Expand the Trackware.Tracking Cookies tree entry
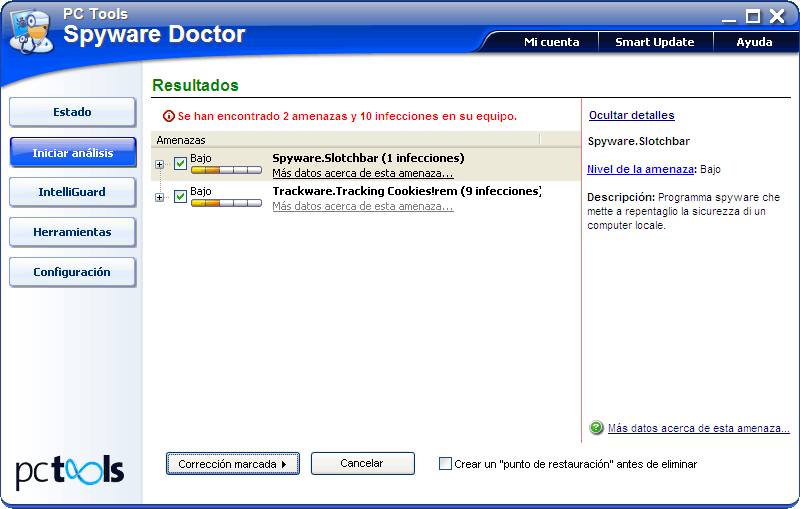 pos(159,197)
